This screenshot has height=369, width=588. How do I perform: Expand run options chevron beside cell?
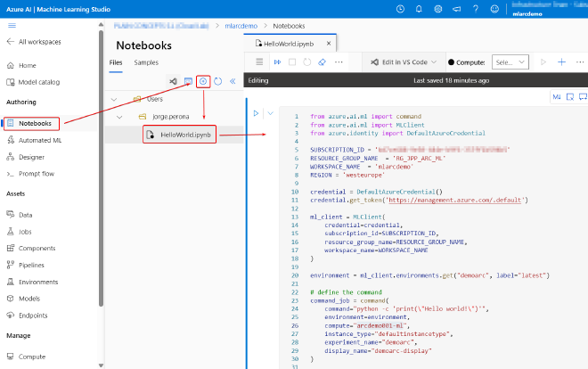[x=270, y=113]
